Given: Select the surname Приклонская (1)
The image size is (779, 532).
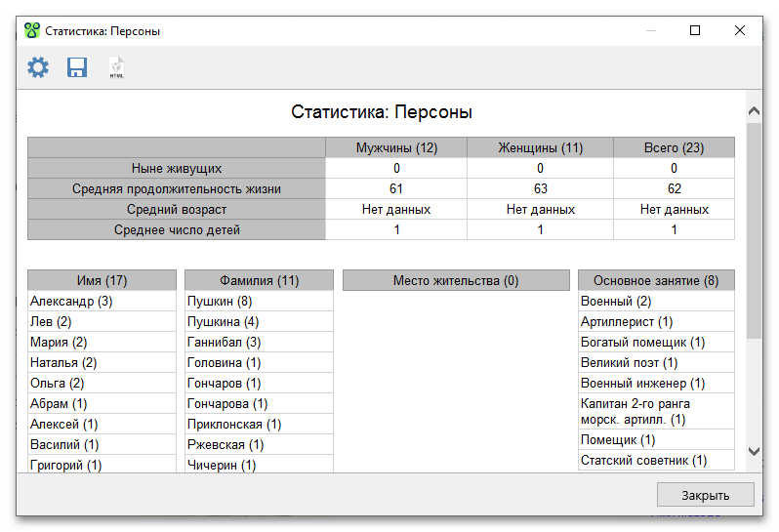Looking at the screenshot, I should pyautogui.click(x=260, y=425).
